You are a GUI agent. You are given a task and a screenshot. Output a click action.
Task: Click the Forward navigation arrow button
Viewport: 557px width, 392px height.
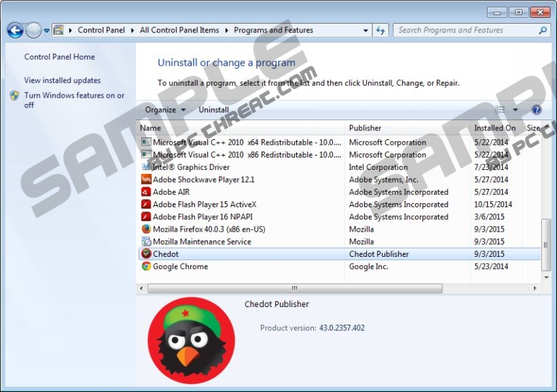click(33, 31)
